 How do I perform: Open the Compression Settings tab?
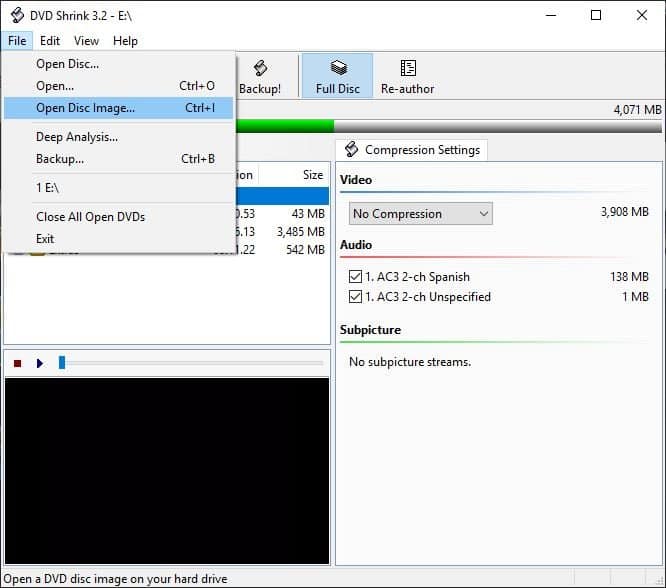pyautogui.click(x=412, y=150)
